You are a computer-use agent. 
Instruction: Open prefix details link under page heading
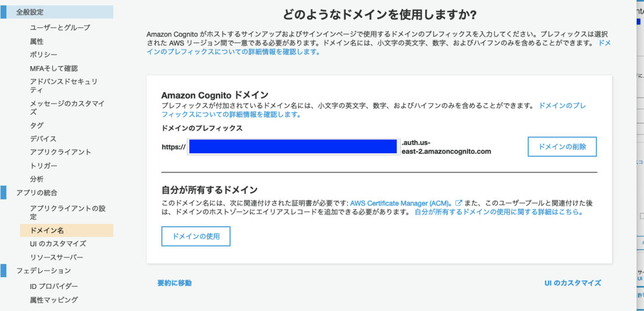pos(380,47)
